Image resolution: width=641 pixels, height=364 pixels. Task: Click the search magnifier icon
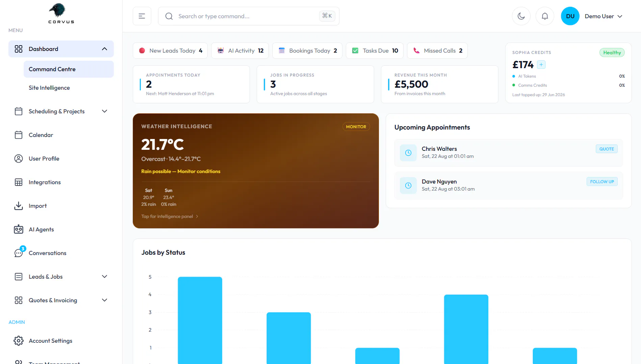tap(169, 16)
